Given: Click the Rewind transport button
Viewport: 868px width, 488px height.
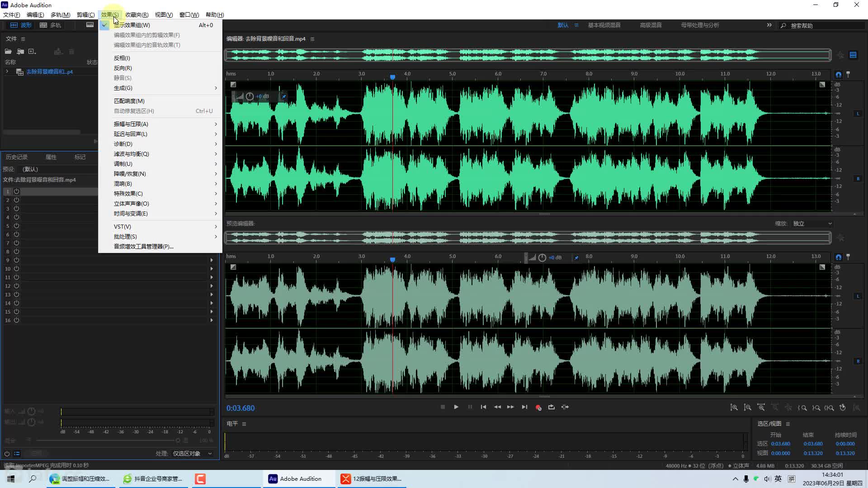Looking at the screenshot, I should [x=497, y=407].
